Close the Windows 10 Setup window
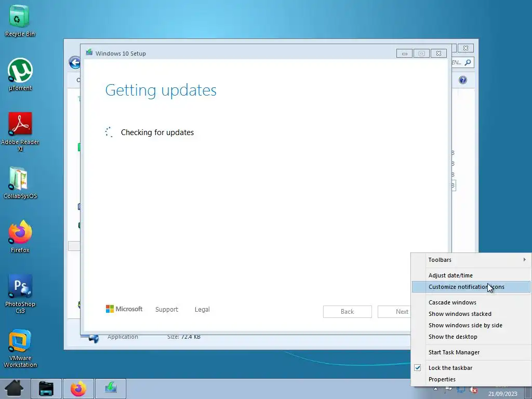 coord(438,54)
